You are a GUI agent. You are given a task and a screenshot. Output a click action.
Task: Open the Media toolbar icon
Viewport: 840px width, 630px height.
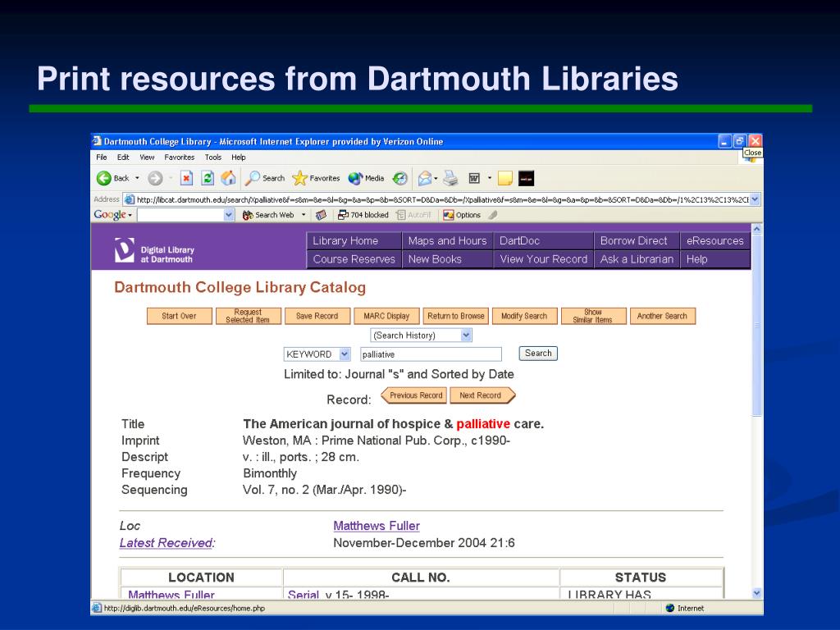click(x=355, y=178)
